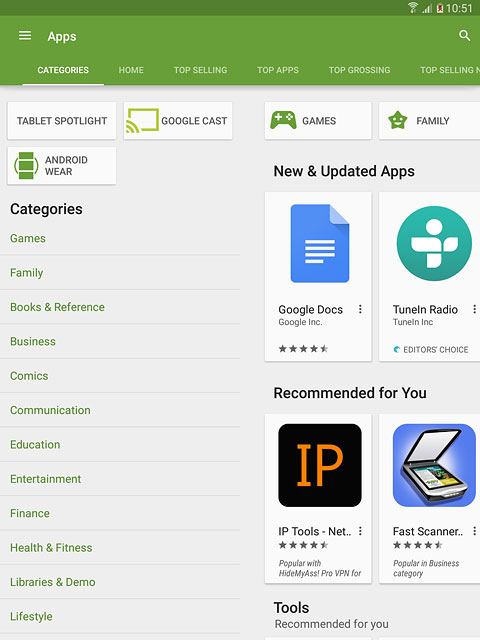The width and height of the screenshot is (480, 640).
Task: Open Fast Scanner app icon
Action: click(434, 465)
